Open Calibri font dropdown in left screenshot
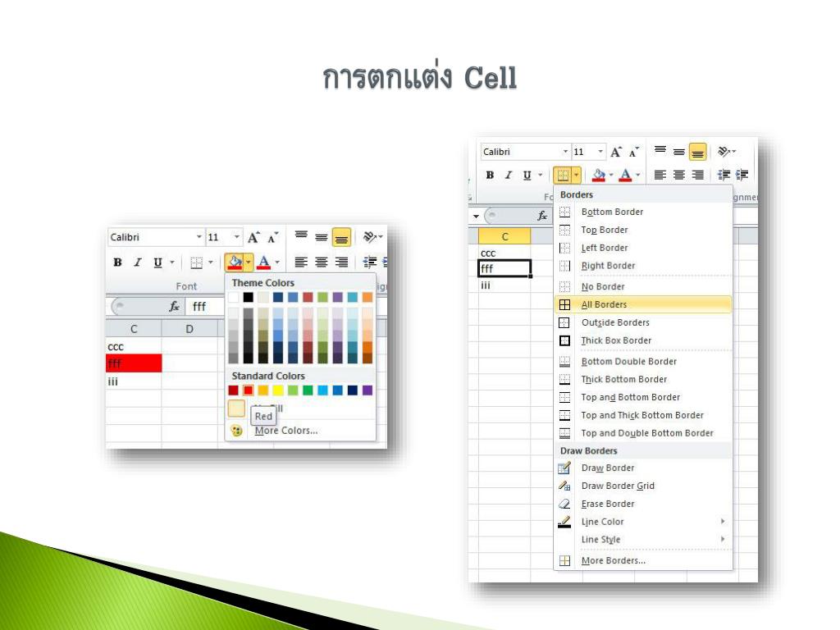840x630 pixels. pos(199,237)
